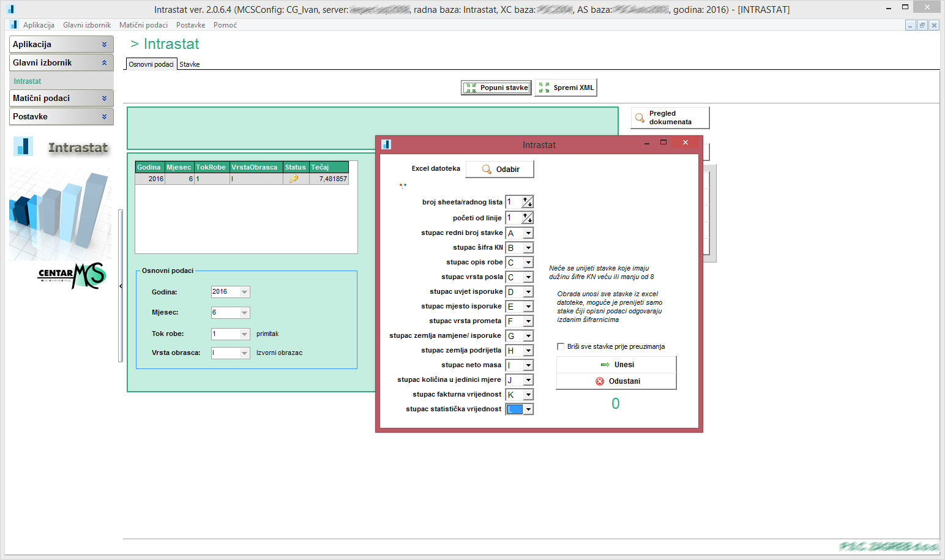The image size is (945, 560).
Task: Click 'broj sheeta/radnog lista' spinner control
Action: (528, 202)
